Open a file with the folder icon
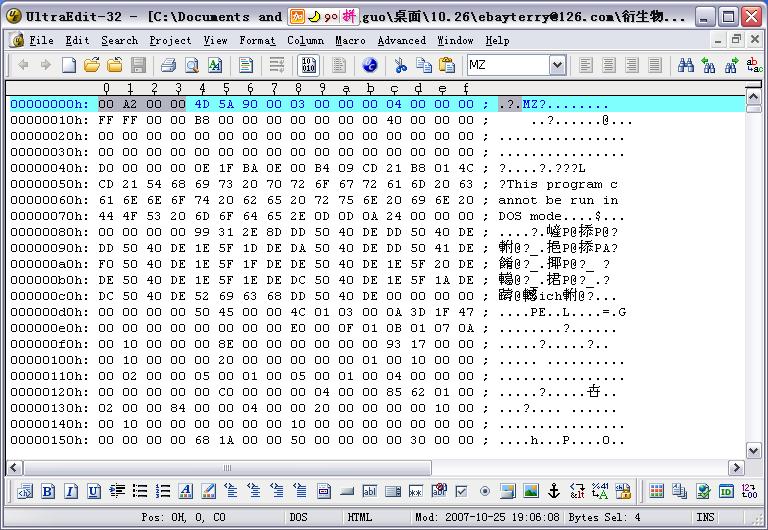Screen dimensions: 768x530 point(92,65)
